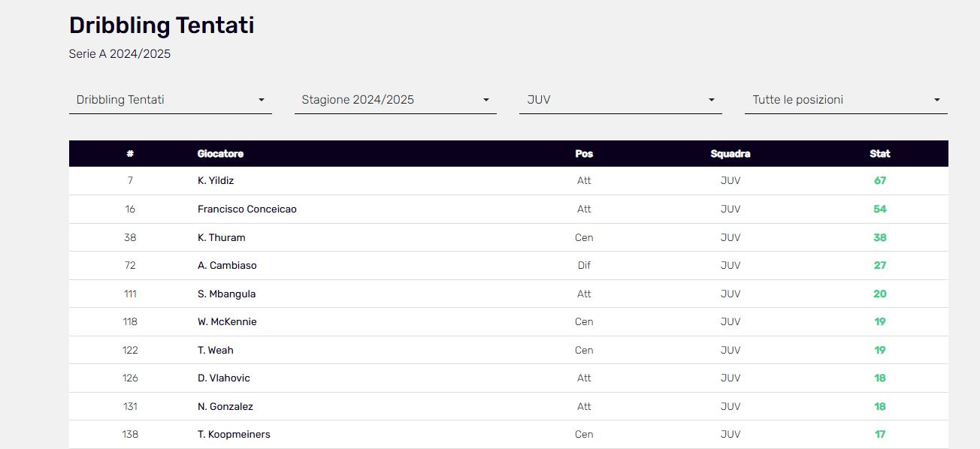Viewport: 980px width, 449px height.
Task: Click the arrow icon beside Tutte le posizioni
Action: coord(936,100)
